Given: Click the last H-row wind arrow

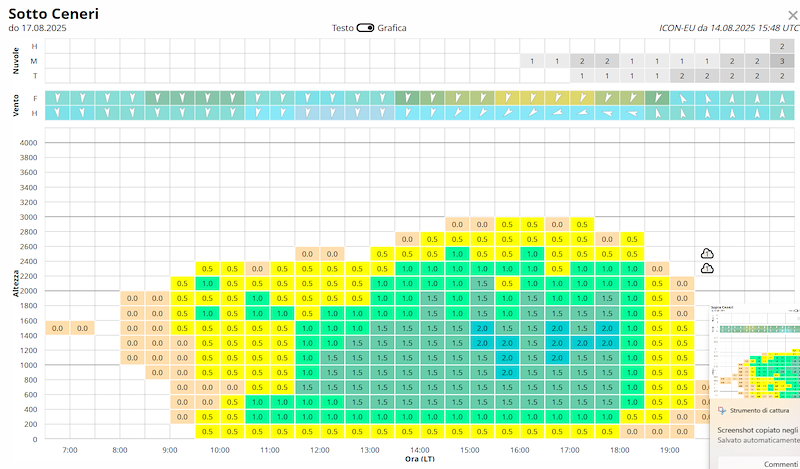Looking at the screenshot, I should [x=782, y=113].
